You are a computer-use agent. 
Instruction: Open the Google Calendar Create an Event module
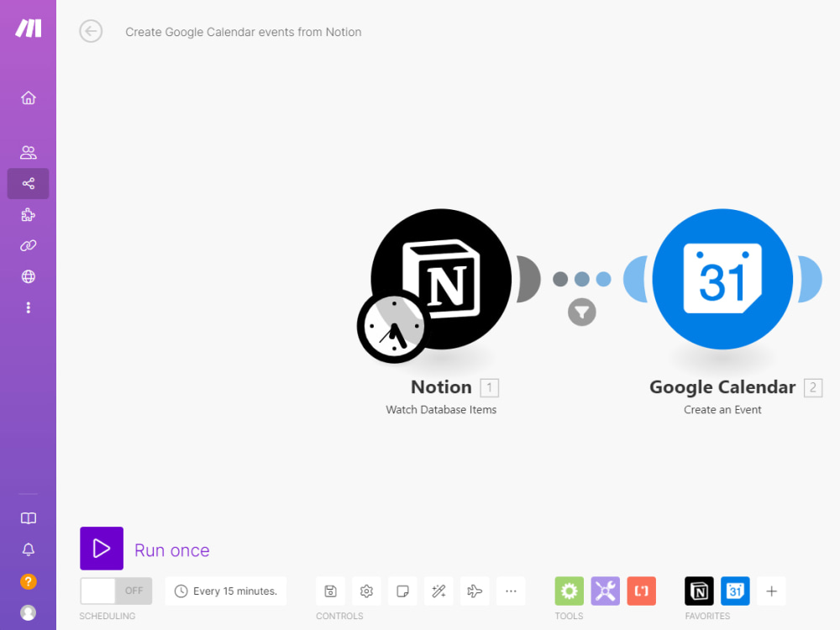[x=722, y=279]
